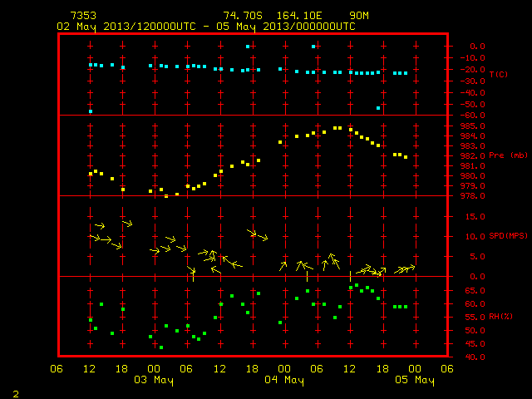Click the Pre (mb) pressure axis label
The height and width of the screenshot is (399, 532).
(508, 155)
